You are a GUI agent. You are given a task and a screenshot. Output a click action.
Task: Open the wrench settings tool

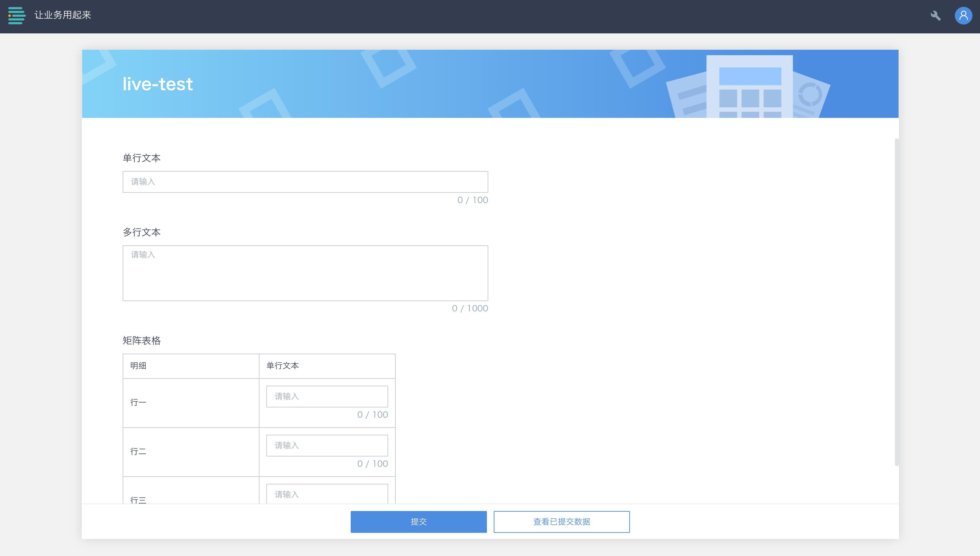(935, 16)
